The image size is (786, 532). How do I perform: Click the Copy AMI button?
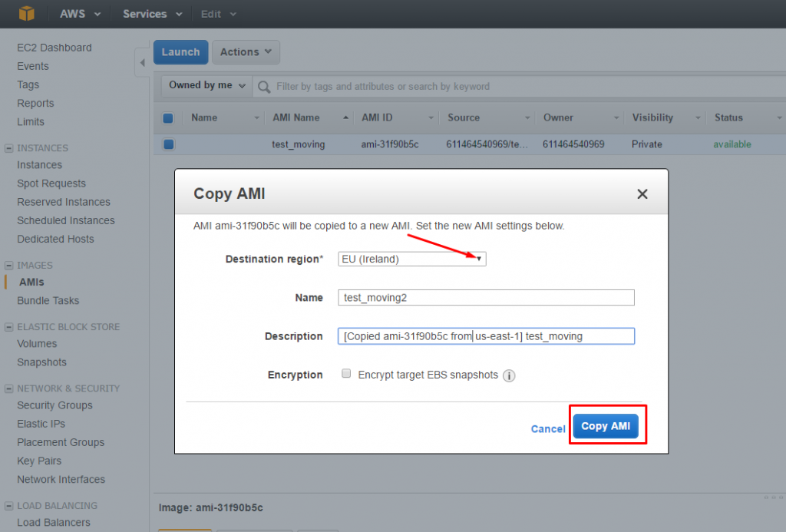[x=606, y=426]
